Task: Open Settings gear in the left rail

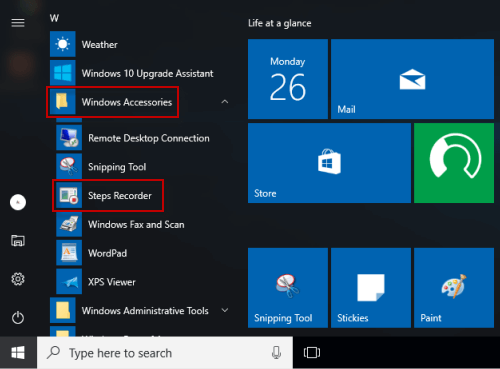Action: click(x=18, y=279)
